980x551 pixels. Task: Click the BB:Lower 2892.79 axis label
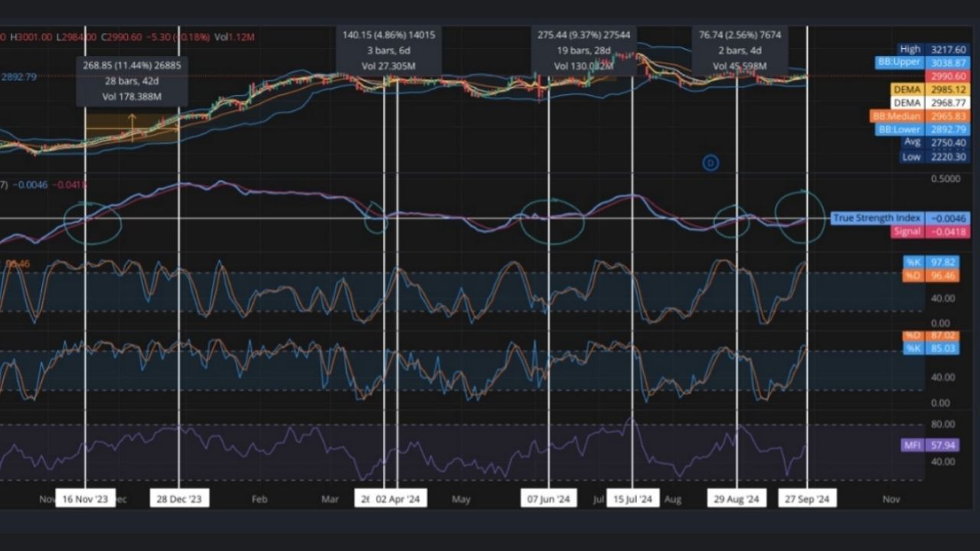922,129
